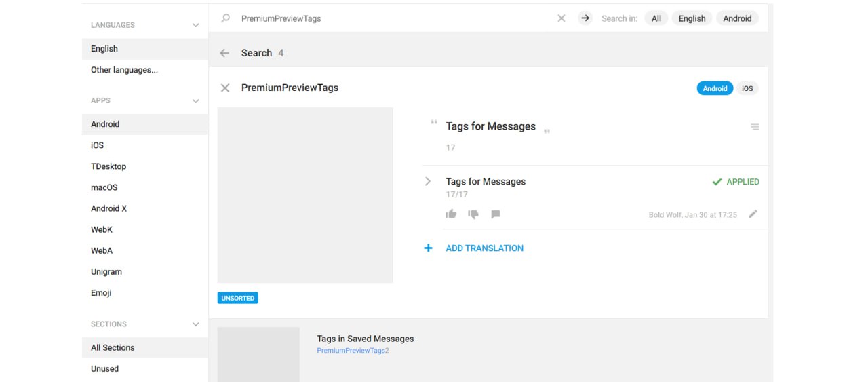
Task: Expand the Tags for Messages translation row
Action: pyautogui.click(x=428, y=181)
